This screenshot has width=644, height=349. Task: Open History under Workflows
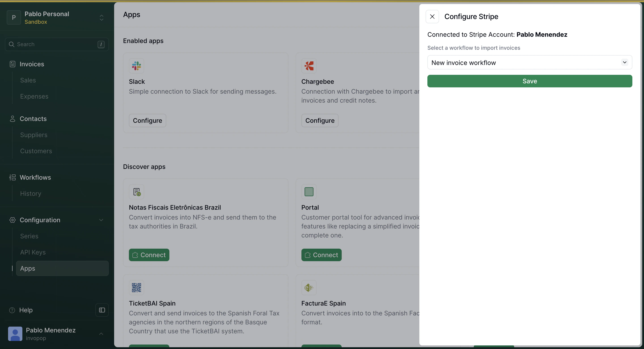click(x=30, y=193)
